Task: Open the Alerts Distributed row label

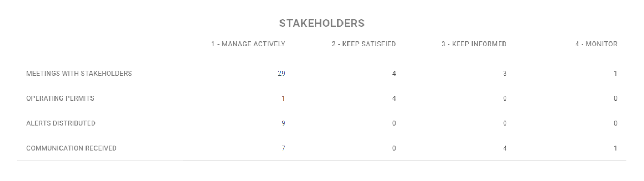Action: (61, 123)
